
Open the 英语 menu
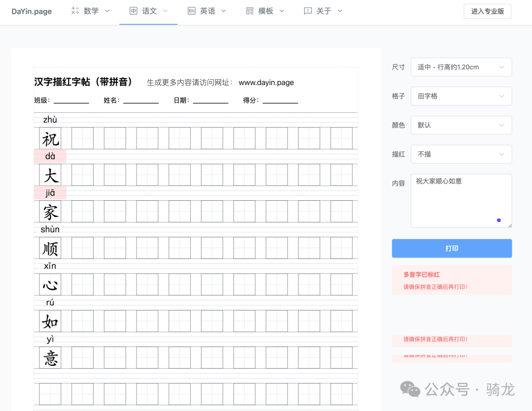click(207, 10)
